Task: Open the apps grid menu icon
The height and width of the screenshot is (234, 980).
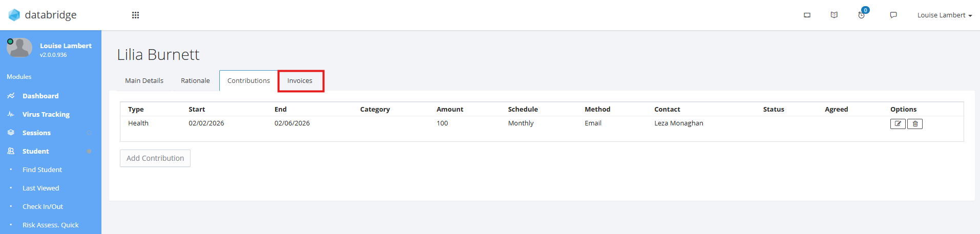Action: tap(135, 15)
